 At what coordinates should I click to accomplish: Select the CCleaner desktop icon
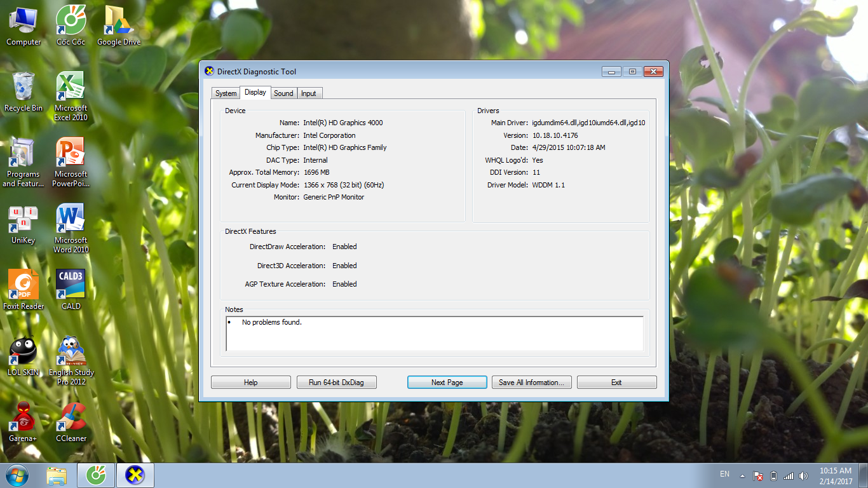71,418
